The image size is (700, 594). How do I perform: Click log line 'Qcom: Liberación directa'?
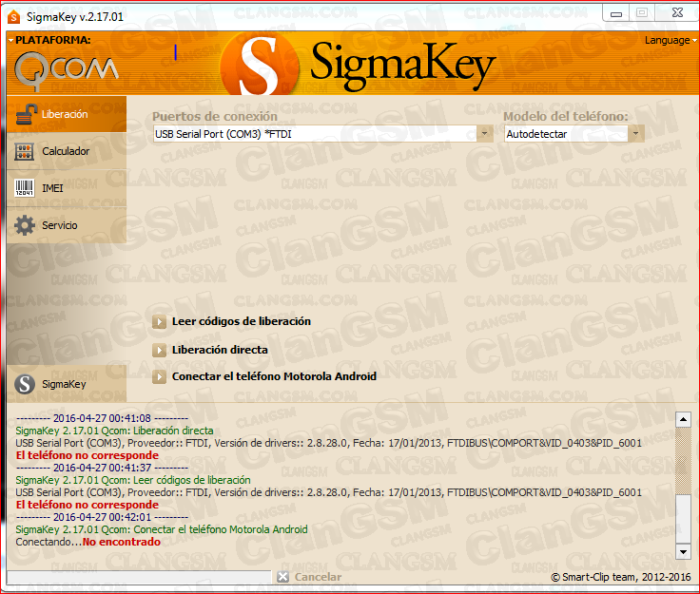(x=114, y=431)
